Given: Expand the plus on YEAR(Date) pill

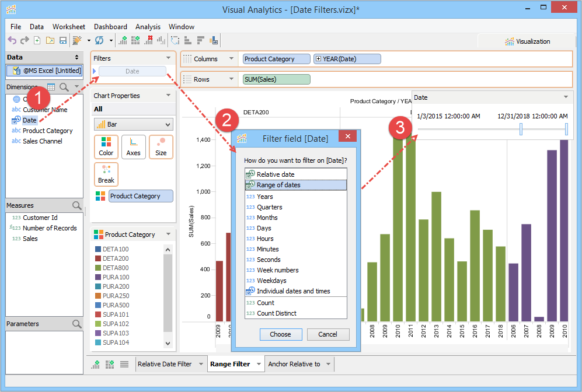Looking at the screenshot, I should point(318,59).
